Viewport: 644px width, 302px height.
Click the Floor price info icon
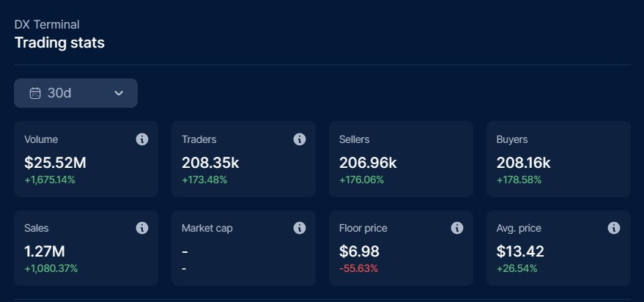tap(457, 228)
